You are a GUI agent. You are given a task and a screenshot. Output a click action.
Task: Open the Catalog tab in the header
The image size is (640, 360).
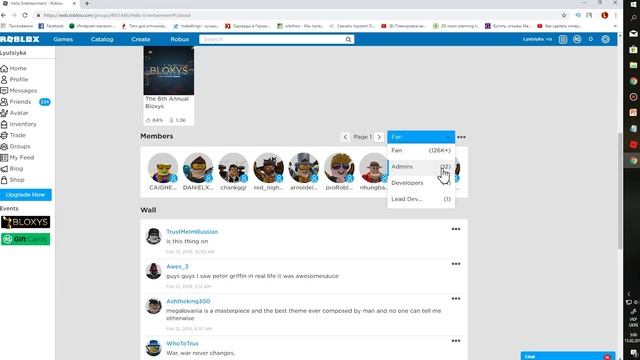click(x=102, y=39)
